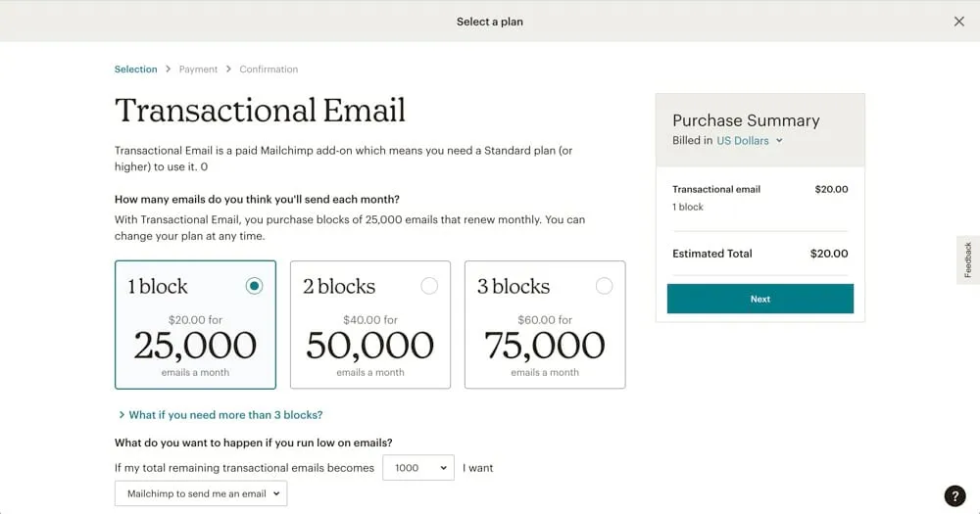
Task: Pick the 3 blocks radio option
Action: tap(604, 286)
